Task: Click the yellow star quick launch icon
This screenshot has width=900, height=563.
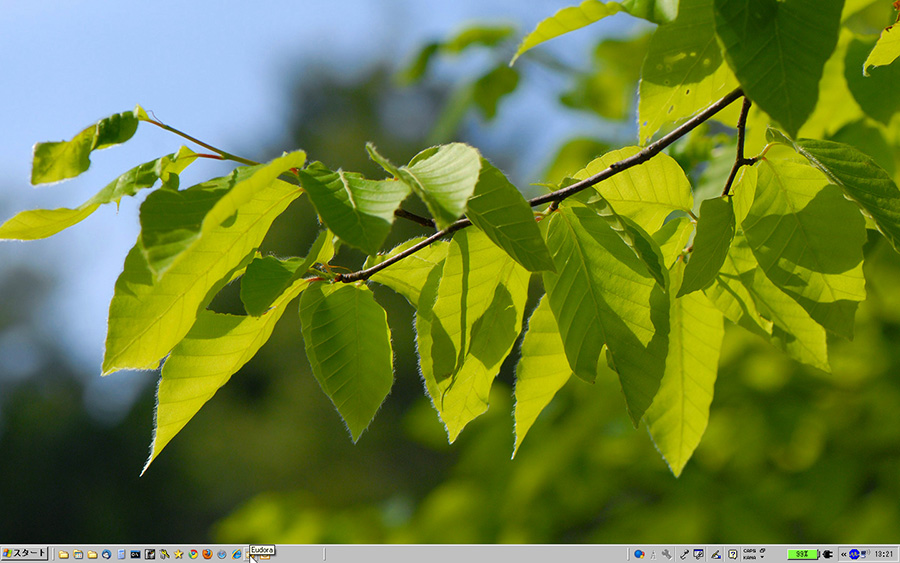Action: coord(179,554)
